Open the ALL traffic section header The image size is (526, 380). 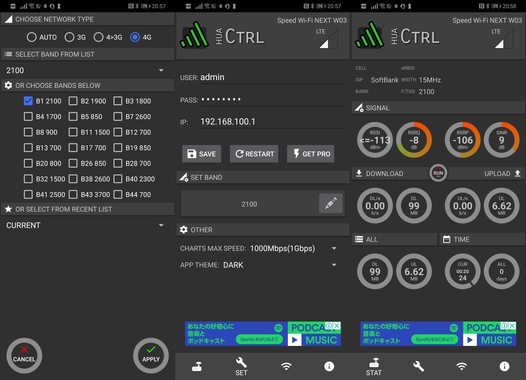click(394, 239)
